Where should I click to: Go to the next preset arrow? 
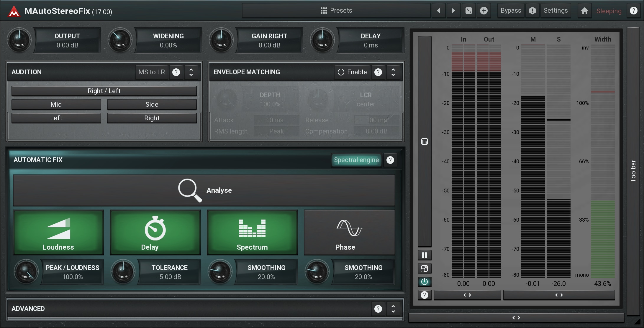tap(453, 11)
